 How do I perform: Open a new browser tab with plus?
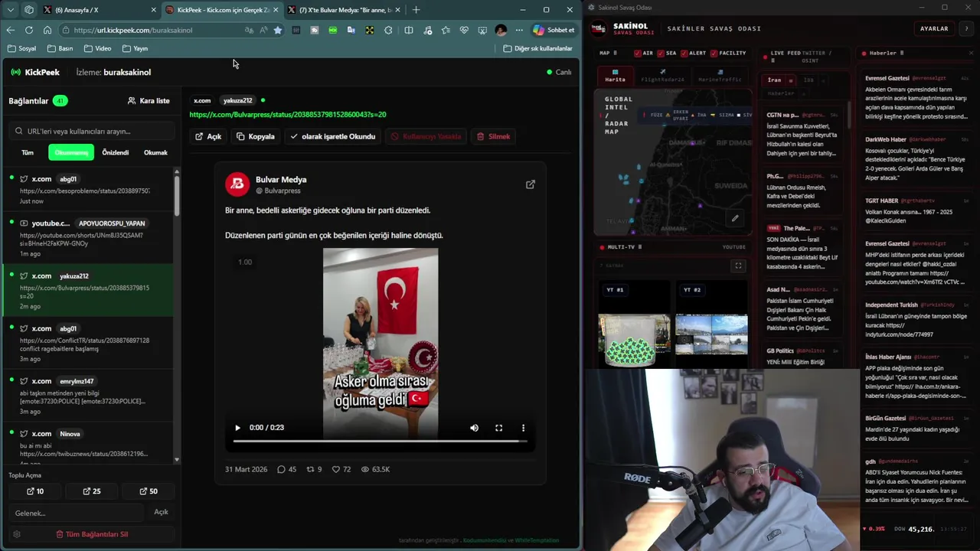[416, 10]
